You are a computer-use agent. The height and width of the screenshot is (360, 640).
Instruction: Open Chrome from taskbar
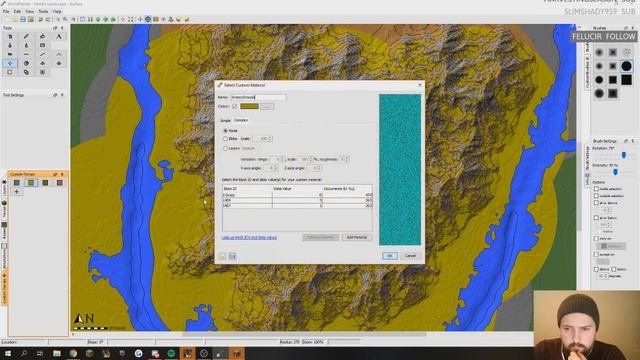(x=73, y=353)
